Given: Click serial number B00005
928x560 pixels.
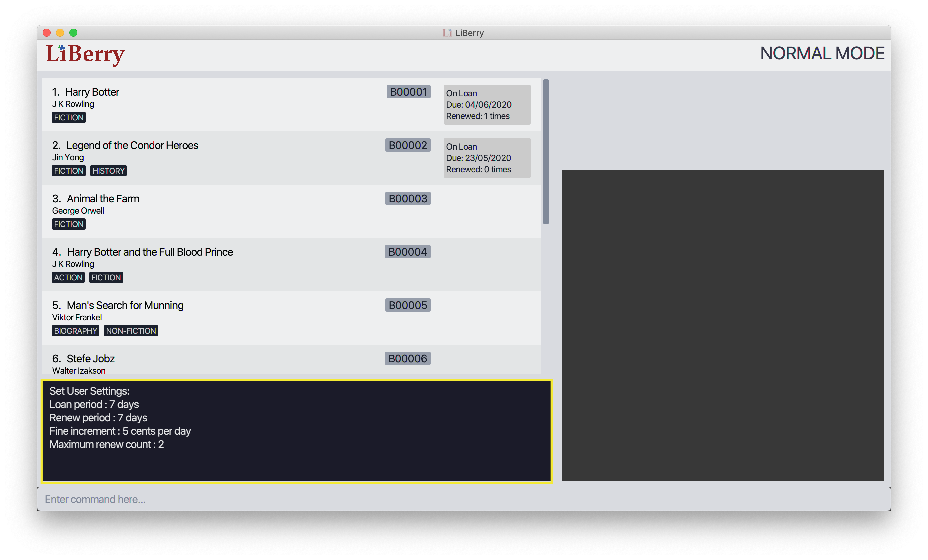Looking at the screenshot, I should coord(408,305).
